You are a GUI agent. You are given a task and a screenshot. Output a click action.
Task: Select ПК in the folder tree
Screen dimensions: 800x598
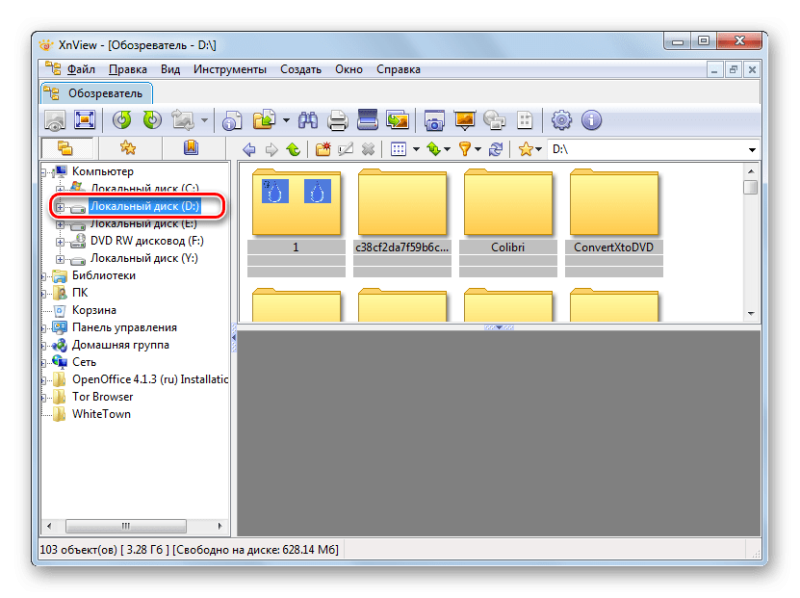[x=80, y=293]
